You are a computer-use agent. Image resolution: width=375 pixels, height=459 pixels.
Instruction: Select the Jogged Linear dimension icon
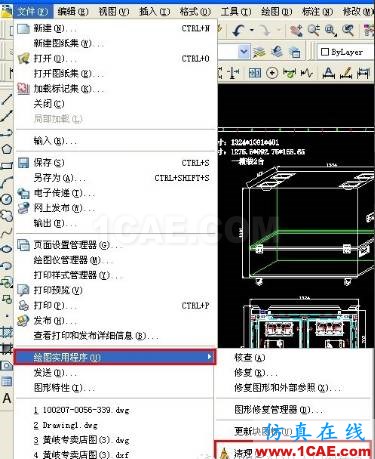[x=307, y=73]
